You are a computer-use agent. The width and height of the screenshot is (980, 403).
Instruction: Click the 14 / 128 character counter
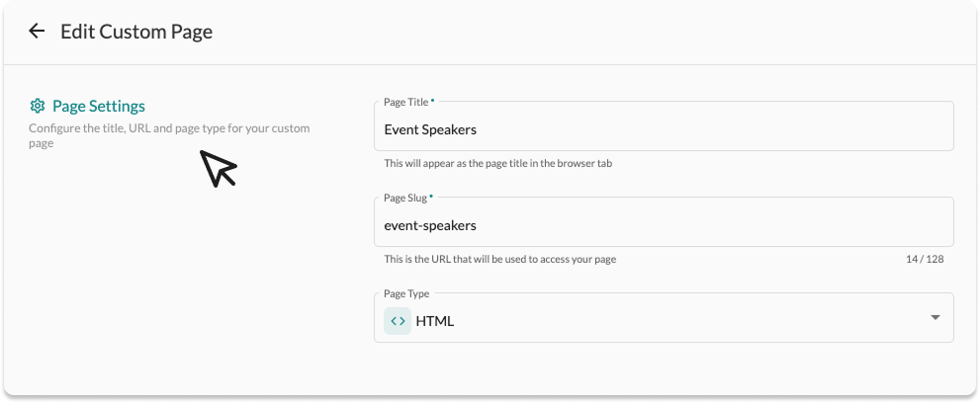pyautogui.click(x=924, y=259)
